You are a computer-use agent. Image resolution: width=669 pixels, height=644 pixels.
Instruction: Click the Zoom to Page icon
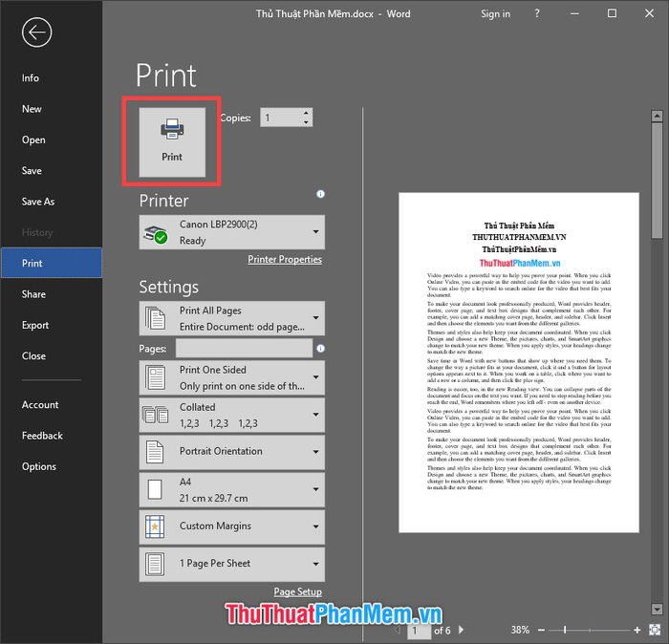(x=654, y=630)
